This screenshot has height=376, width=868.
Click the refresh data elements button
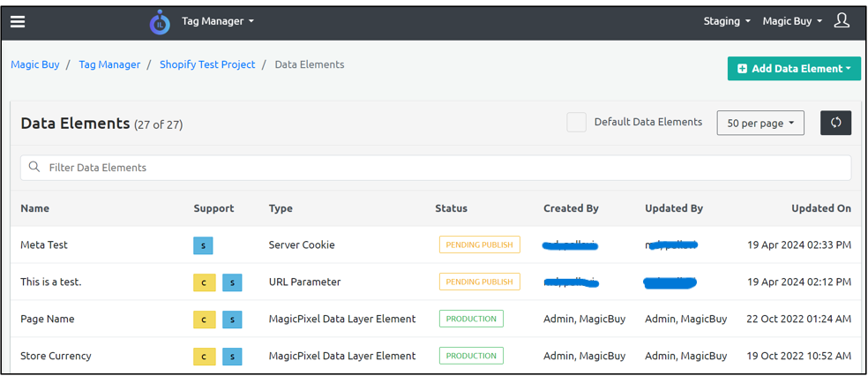[x=835, y=123]
